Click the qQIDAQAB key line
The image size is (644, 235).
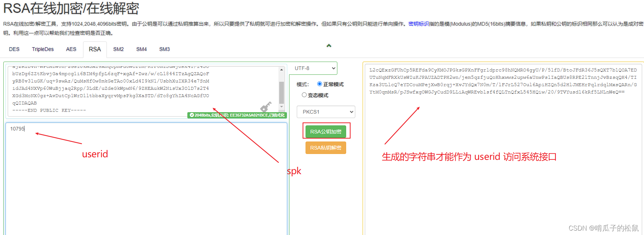point(25,103)
